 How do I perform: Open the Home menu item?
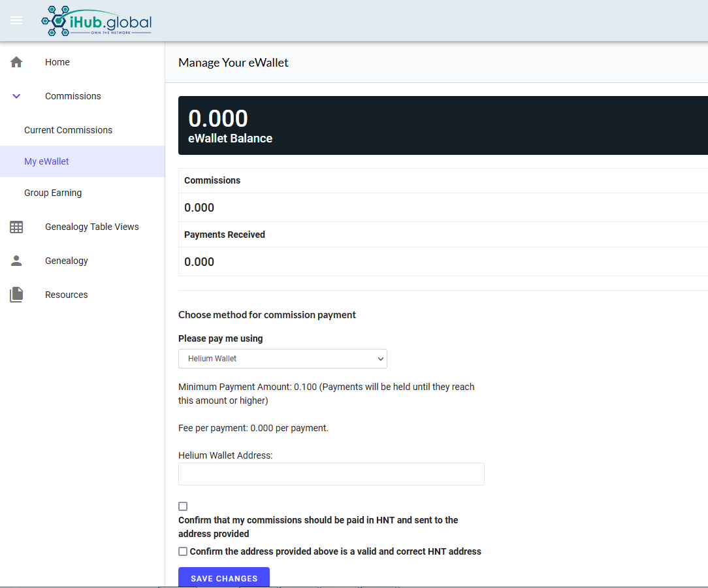(57, 62)
